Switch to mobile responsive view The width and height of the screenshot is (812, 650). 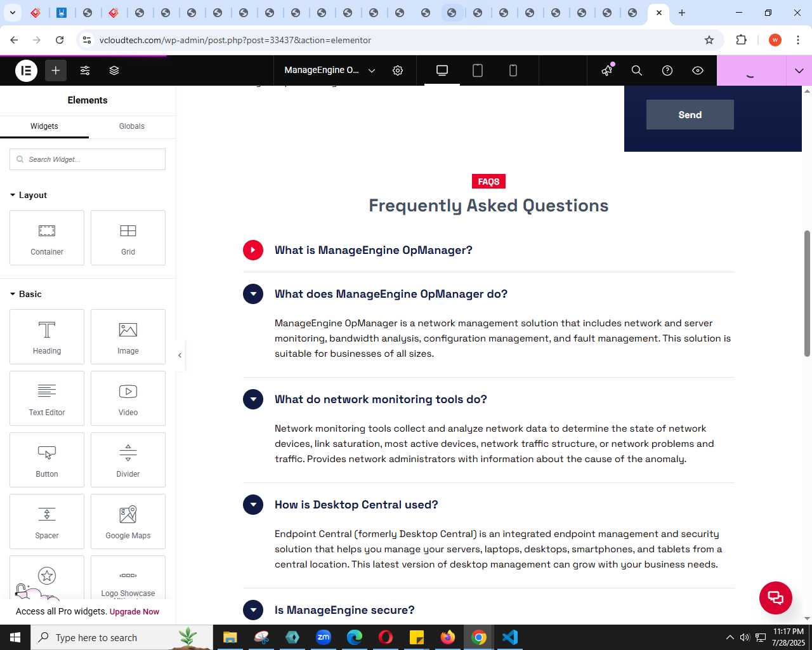[x=513, y=70]
